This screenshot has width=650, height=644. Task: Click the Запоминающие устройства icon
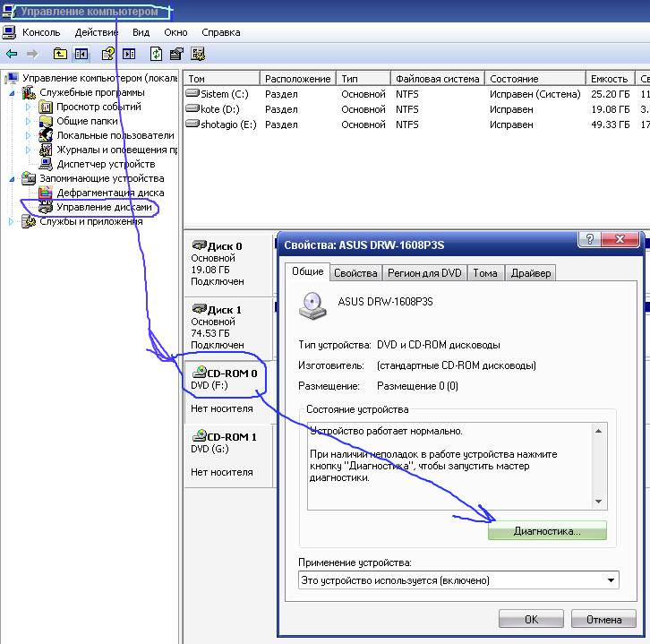point(29,178)
